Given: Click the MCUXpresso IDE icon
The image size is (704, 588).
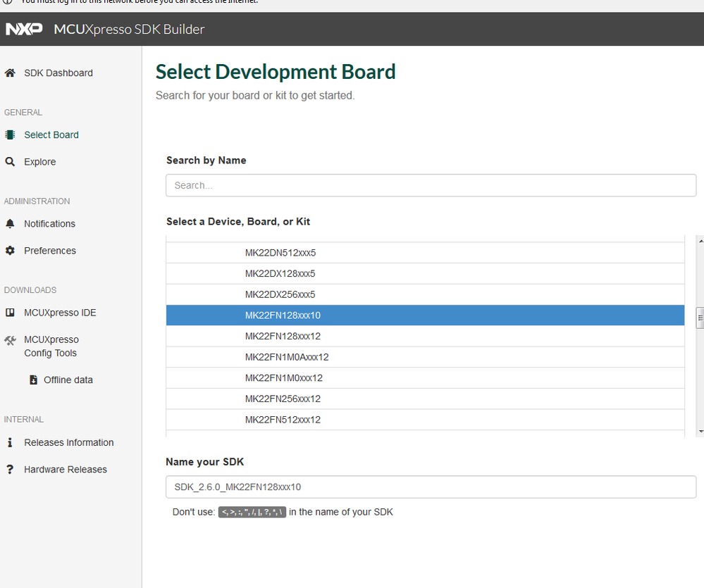Looking at the screenshot, I should (x=10, y=312).
